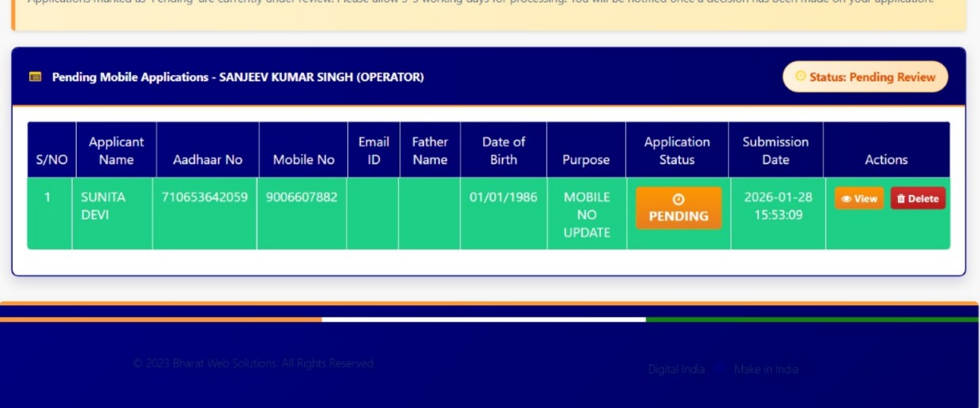Viewport: 980px width, 408px height.
Task: Click the Aadhaar number 710653642059
Action: (205, 197)
